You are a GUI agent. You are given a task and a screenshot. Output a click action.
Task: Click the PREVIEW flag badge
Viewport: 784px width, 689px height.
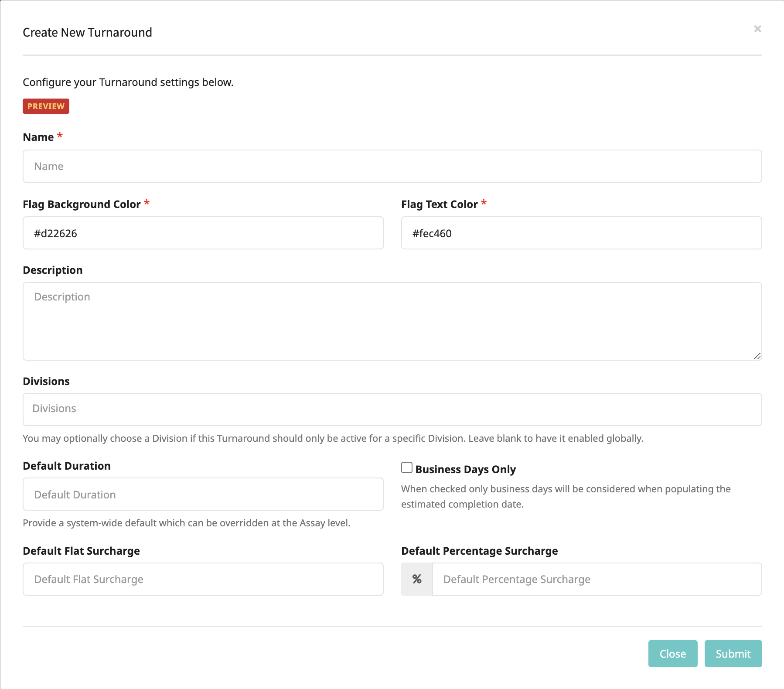(46, 106)
